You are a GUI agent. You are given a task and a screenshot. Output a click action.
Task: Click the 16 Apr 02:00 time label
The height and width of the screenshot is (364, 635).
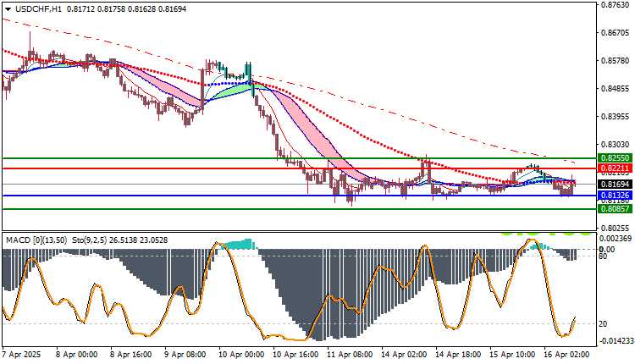coord(566,355)
